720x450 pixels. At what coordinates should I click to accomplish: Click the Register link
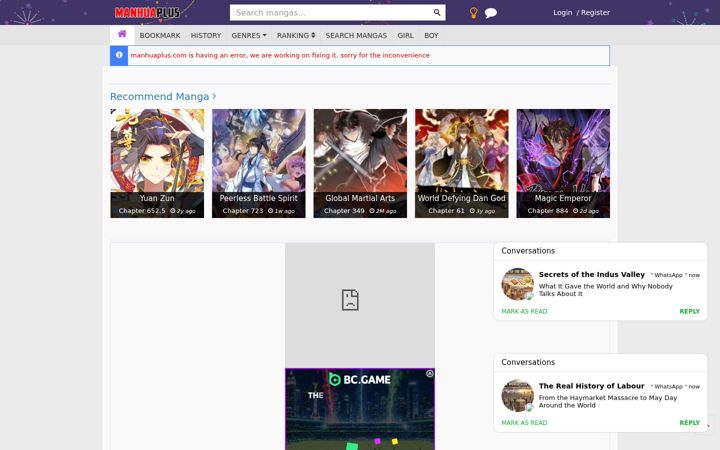(595, 12)
